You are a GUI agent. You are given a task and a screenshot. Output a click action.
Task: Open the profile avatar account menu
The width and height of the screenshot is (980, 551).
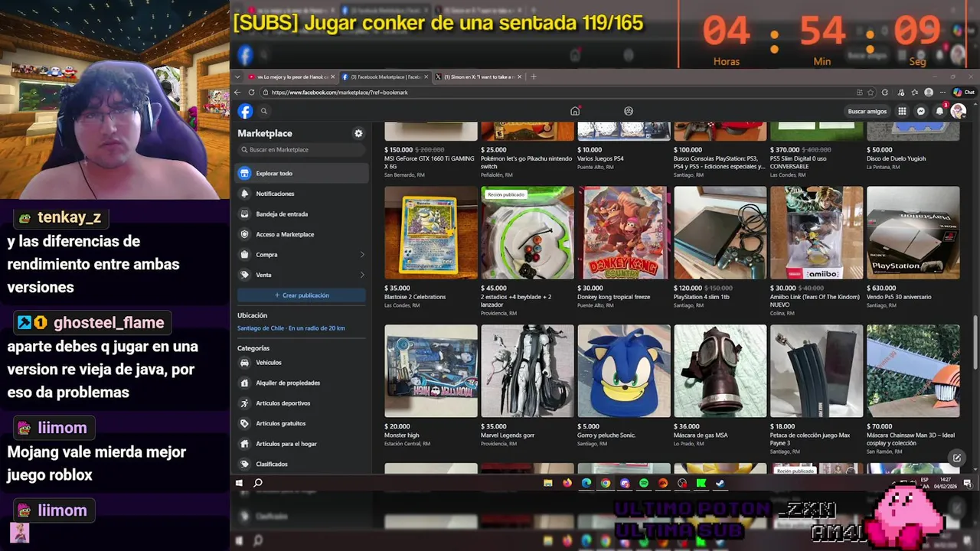pos(958,111)
